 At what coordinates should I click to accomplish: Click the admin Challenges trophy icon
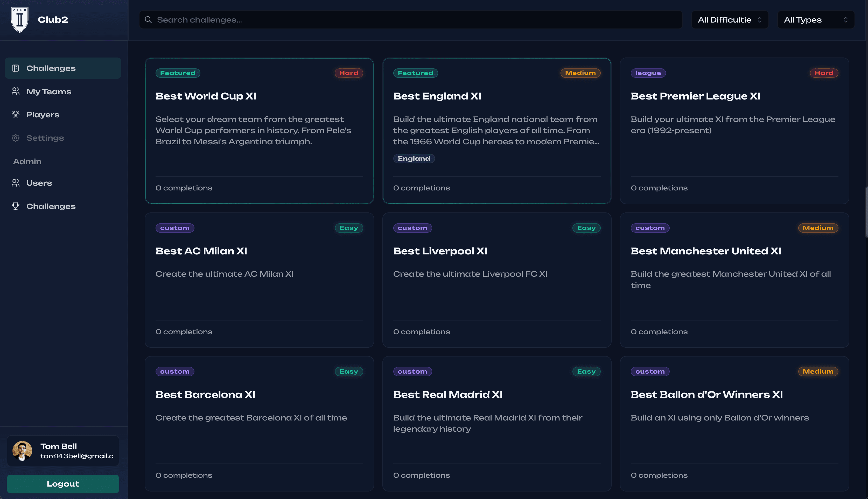(x=16, y=206)
